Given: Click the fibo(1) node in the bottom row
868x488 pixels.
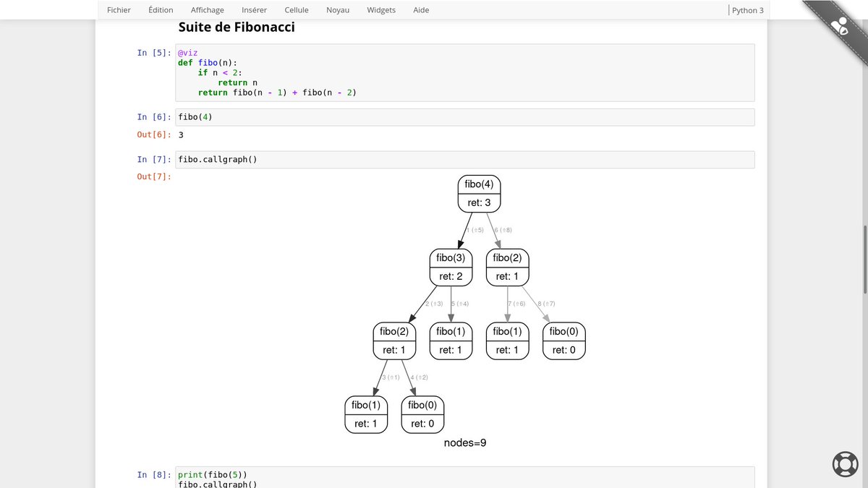Looking at the screenshot, I should [x=366, y=414].
